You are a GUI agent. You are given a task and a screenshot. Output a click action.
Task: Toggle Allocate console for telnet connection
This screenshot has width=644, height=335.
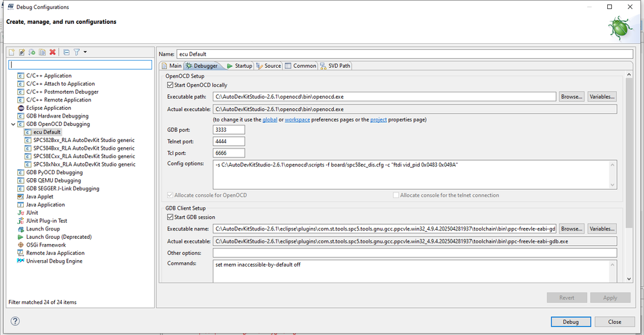[x=396, y=195]
